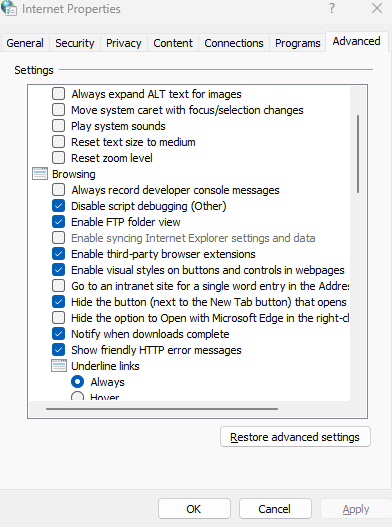Close the Internet Properties dialog
This screenshot has width=392, height=527.
(x=377, y=8)
